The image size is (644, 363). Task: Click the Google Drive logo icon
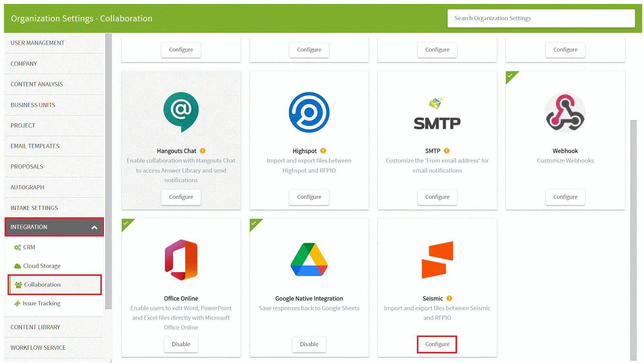pyautogui.click(x=309, y=260)
